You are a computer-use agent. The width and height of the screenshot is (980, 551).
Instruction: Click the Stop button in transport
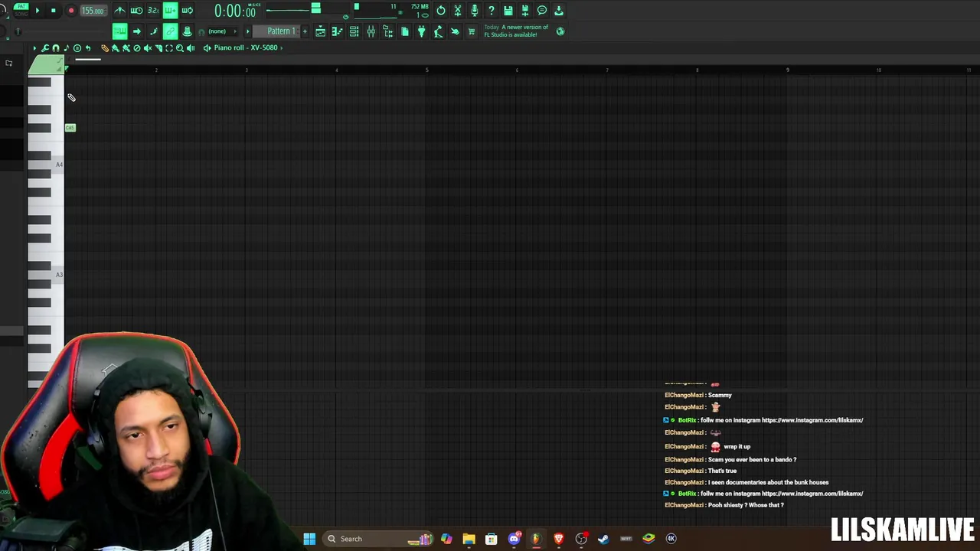coord(53,11)
